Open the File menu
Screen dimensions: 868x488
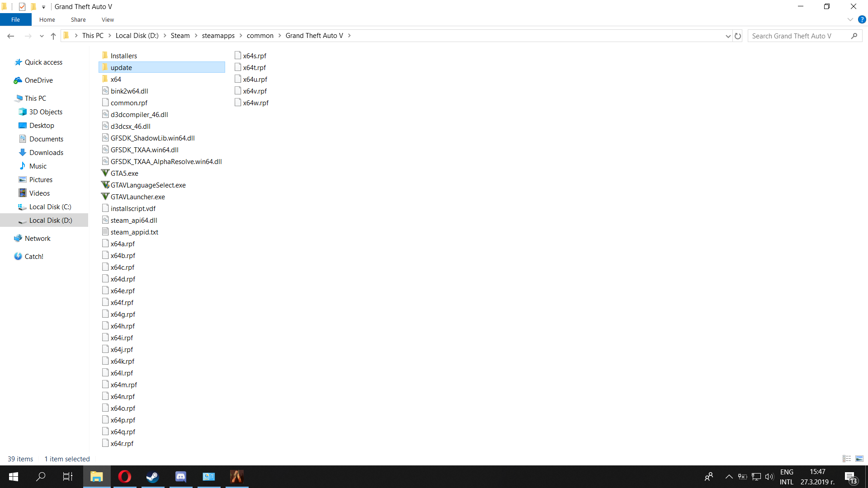click(x=15, y=19)
